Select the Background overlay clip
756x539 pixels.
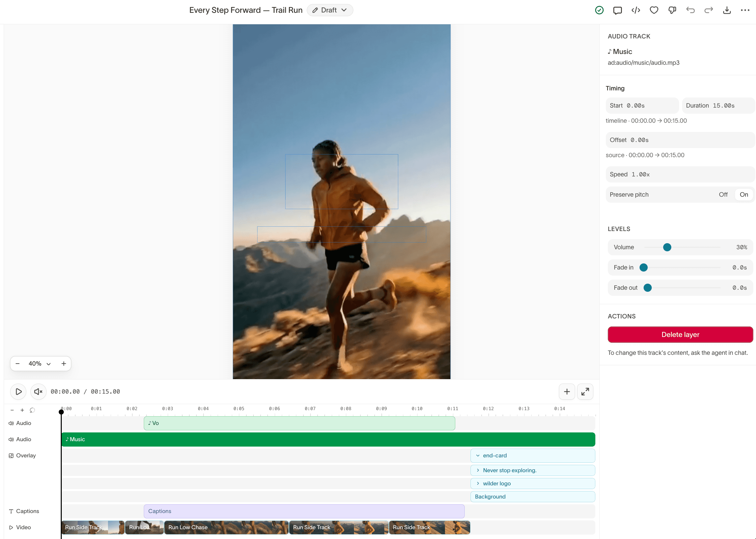click(x=533, y=497)
